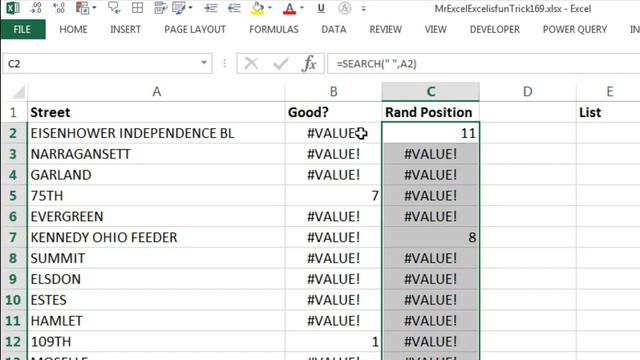Click the Excel application icon
Screen dimensions: 640x360
(12, 8)
